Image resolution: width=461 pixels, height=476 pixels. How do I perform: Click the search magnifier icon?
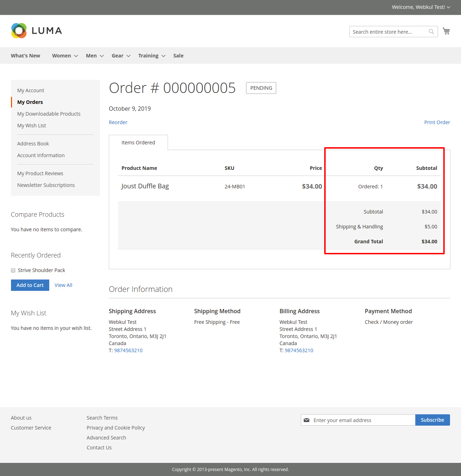[x=431, y=32]
